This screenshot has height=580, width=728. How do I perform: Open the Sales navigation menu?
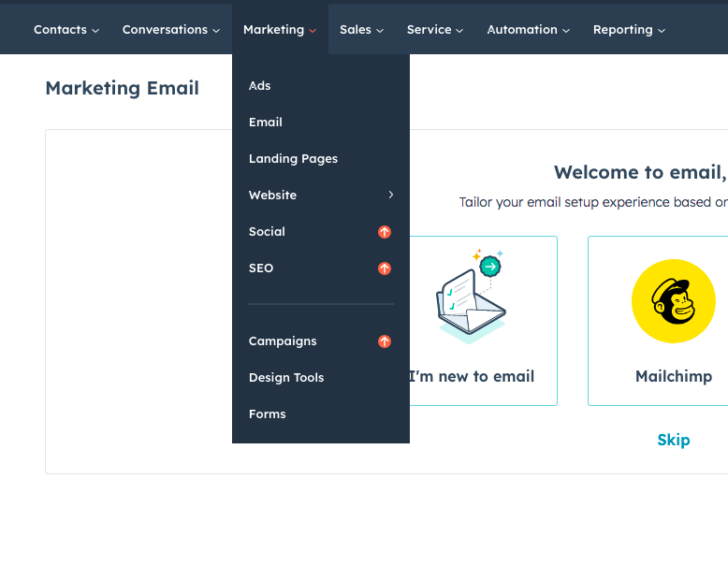coord(361,30)
